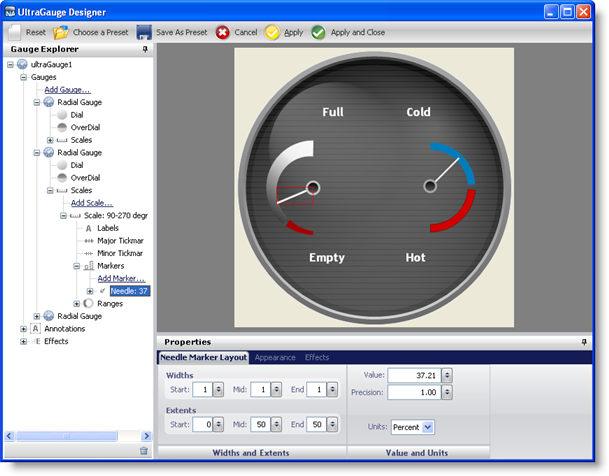Expand the Annotations tree node
Viewport: 609px width, 476px height.
(24, 328)
